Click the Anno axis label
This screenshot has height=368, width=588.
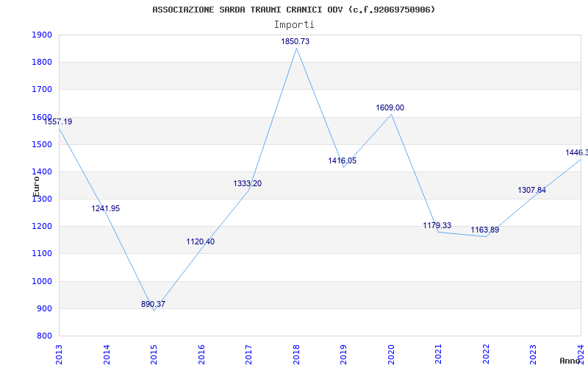pyautogui.click(x=570, y=361)
